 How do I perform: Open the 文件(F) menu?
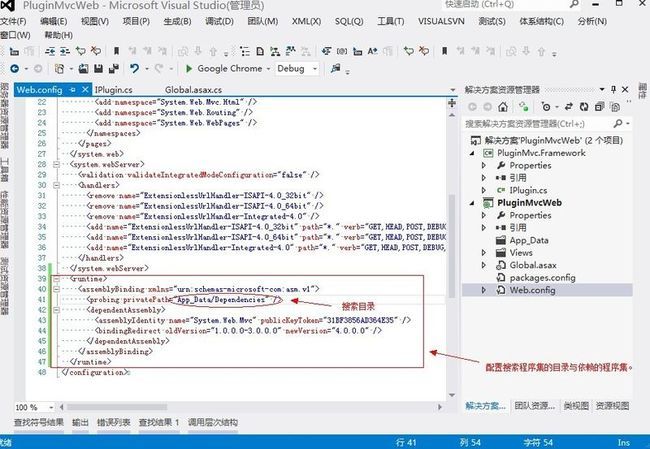pyautogui.click(x=13, y=21)
